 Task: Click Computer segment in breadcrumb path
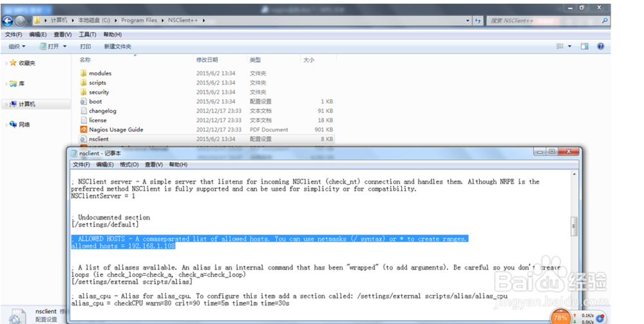pyautogui.click(x=59, y=20)
